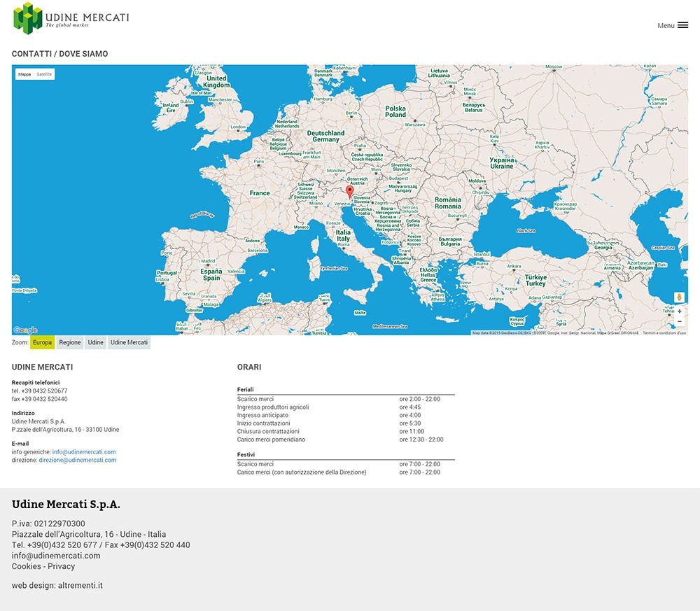Select the Europa zoom level

(42, 343)
